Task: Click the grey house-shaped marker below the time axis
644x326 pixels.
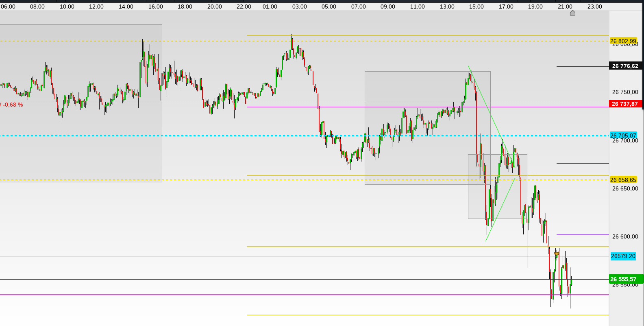Action: click(x=572, y=13)
